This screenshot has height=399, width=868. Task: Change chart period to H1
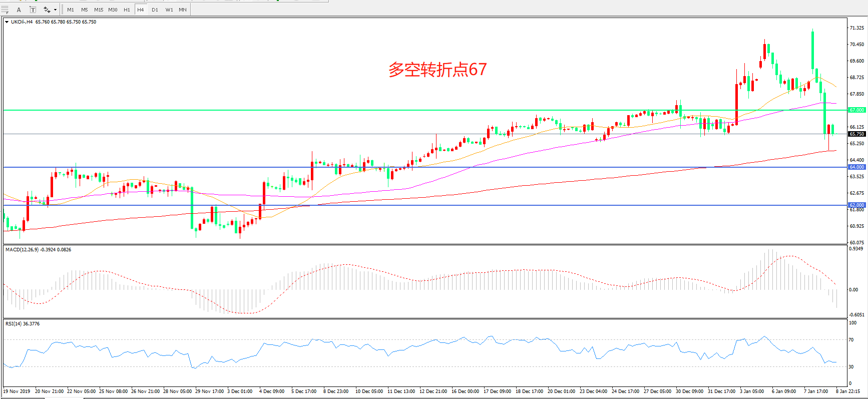pos(127,10)
